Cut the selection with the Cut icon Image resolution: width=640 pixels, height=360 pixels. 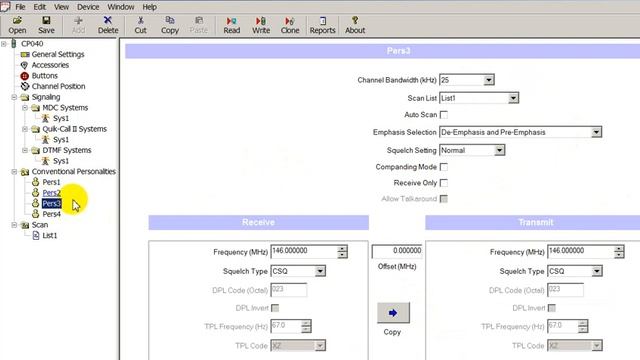[140, 25]
